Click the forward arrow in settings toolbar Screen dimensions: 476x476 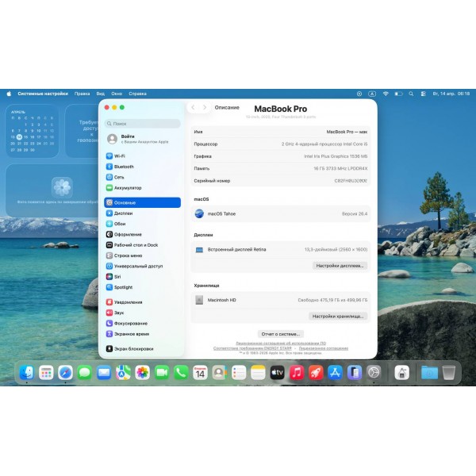[x=205, y=107]
